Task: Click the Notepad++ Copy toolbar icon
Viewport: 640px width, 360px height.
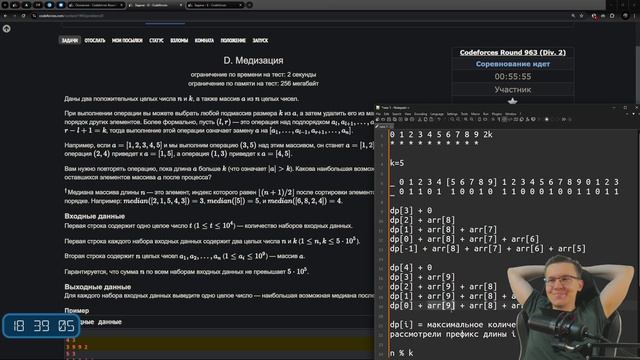Action: pyautogui.click(x=425, y=119)
